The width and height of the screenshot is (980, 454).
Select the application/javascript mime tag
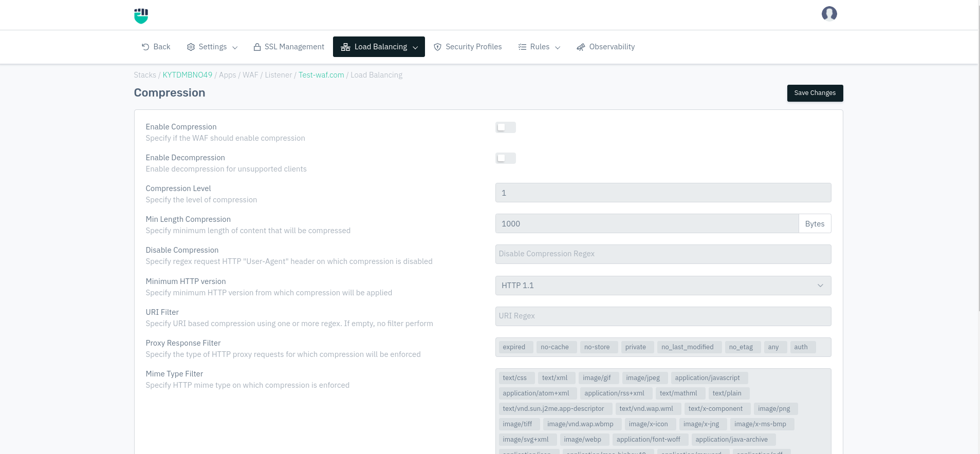coord(709,378)
